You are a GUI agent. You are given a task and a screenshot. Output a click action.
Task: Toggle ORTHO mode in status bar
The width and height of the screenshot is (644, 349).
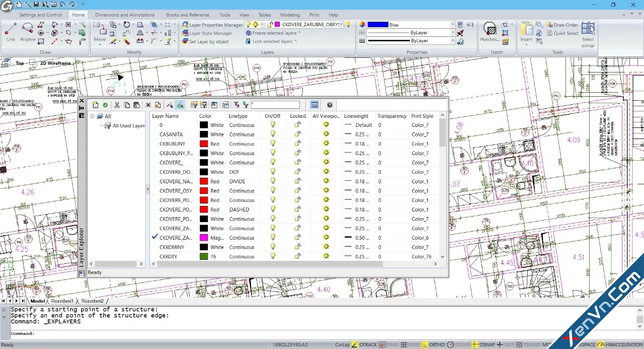tap(433, 344)
